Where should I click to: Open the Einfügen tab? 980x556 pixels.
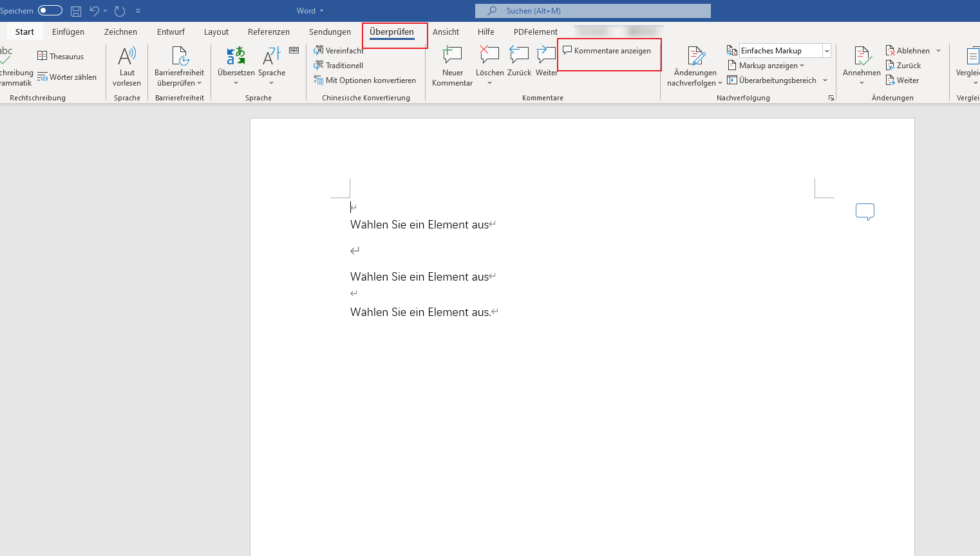coord(68,32)
